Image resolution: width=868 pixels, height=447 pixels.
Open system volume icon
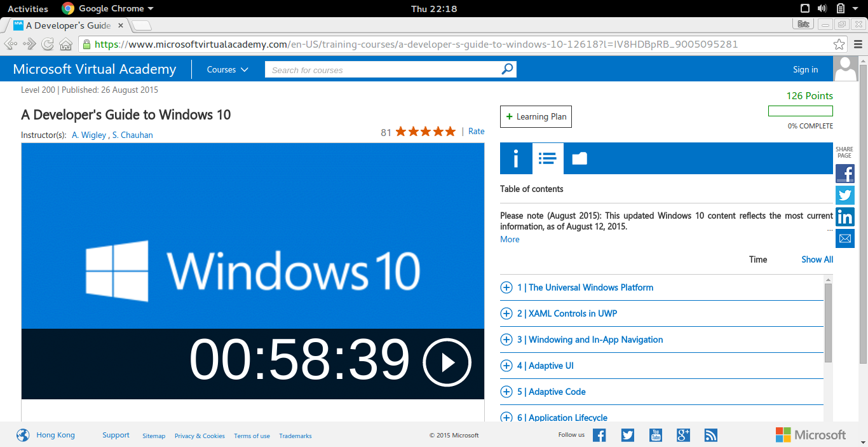tap(822, 8)
